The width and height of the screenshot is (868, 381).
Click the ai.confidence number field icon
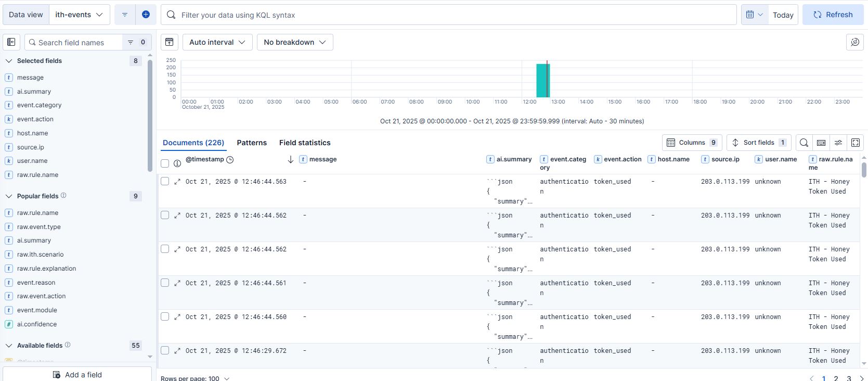(x=9, y=324)
